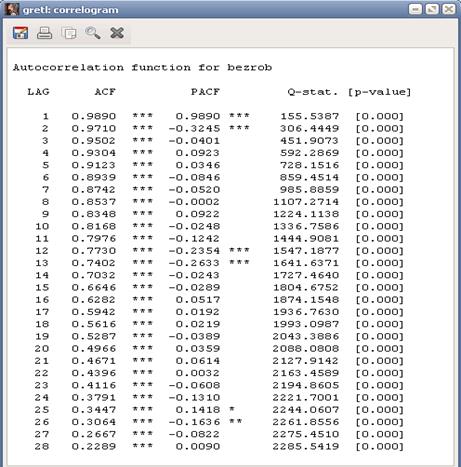Viewport: 461px width, 467px height.
Task: Click the Q-stat value 1336.7586
Action: point(306,226)
